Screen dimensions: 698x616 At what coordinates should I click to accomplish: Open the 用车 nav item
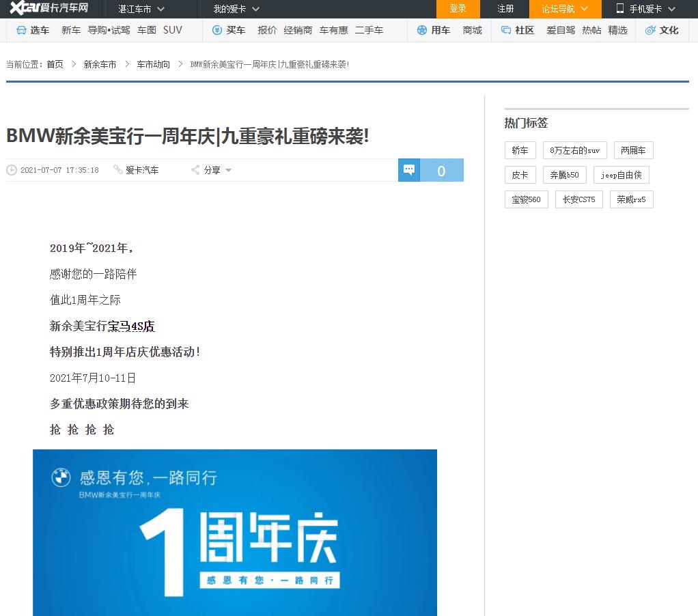(441, 30)
